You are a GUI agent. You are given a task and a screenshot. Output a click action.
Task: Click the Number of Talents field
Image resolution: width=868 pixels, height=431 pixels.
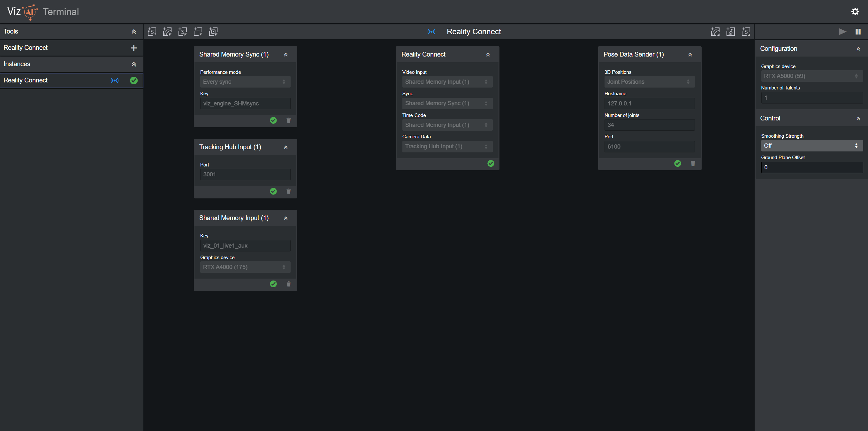click(812, 98)
